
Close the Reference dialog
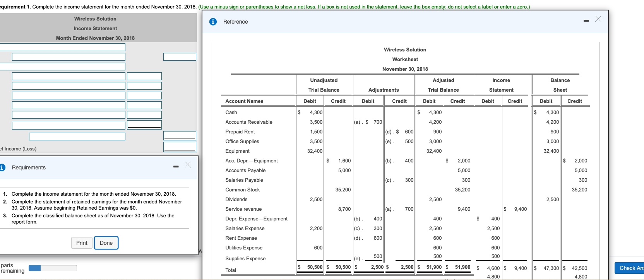coord(598,19)
